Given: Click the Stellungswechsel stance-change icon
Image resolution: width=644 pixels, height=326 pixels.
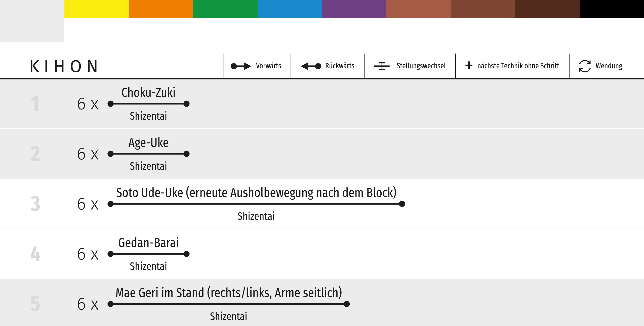Looking at the screenshot, I should click(x=382, y=66).
